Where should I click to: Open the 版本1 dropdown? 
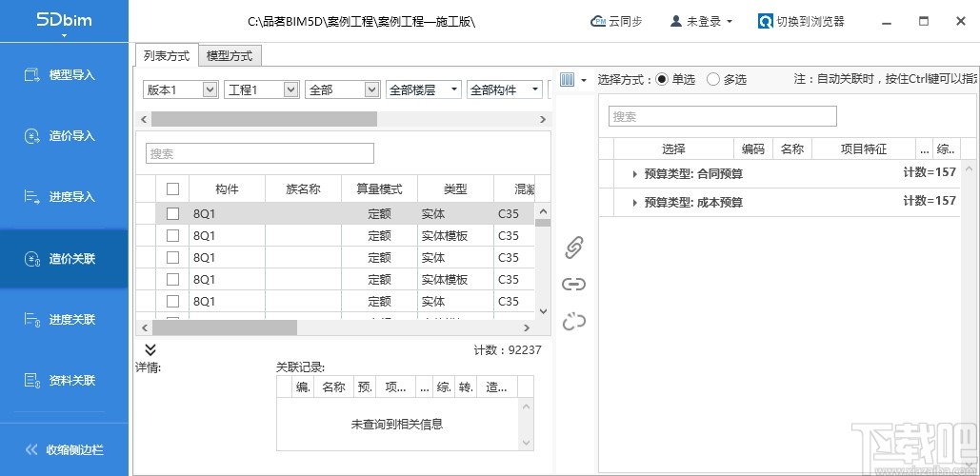(181, 89)
